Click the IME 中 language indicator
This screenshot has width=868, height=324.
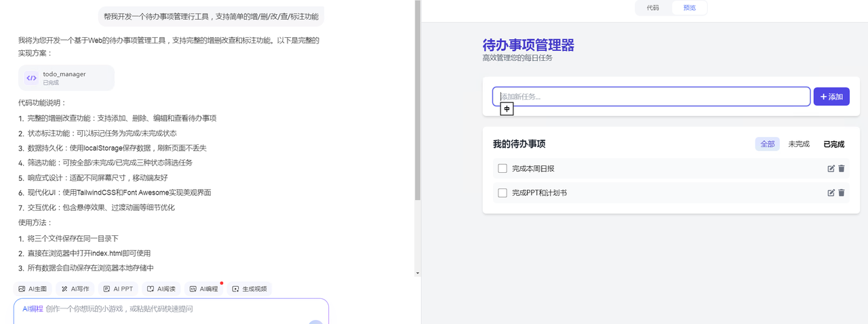[507, 109]
